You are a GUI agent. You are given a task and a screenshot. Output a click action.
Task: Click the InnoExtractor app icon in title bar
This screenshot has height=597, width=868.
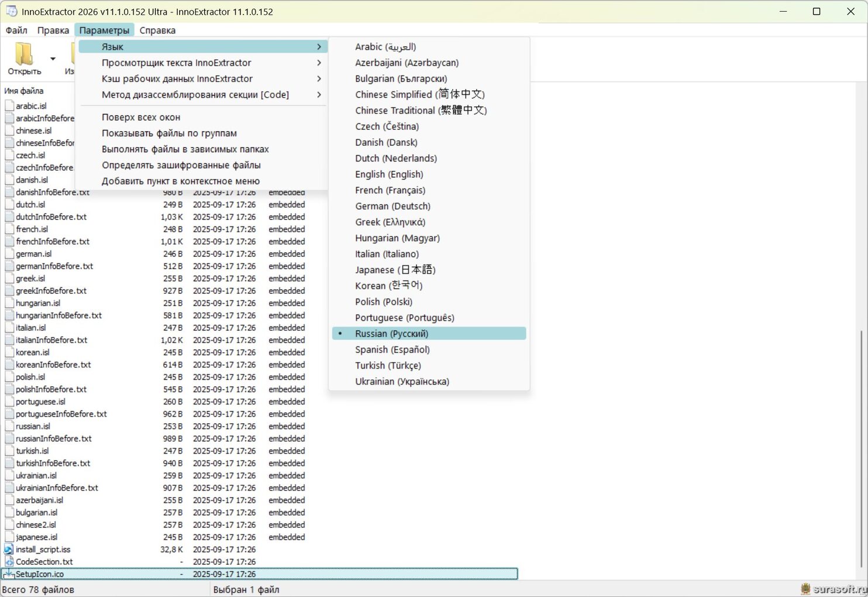pos(12,11)
